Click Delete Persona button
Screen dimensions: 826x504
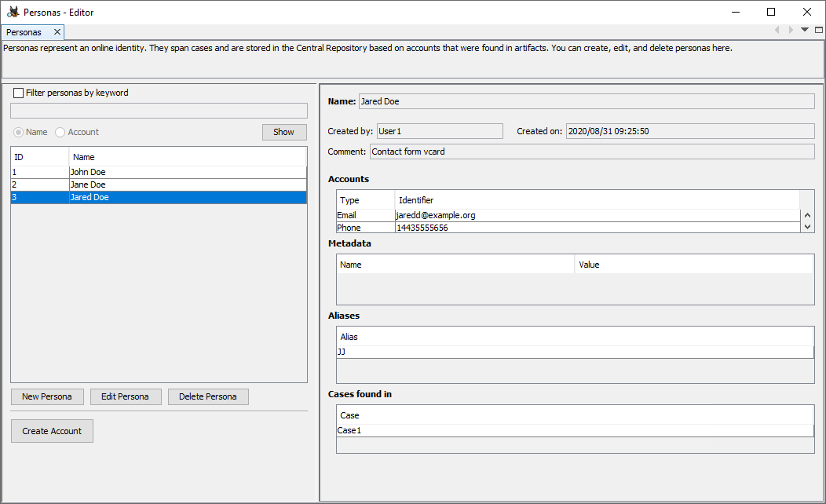(207, 396)
